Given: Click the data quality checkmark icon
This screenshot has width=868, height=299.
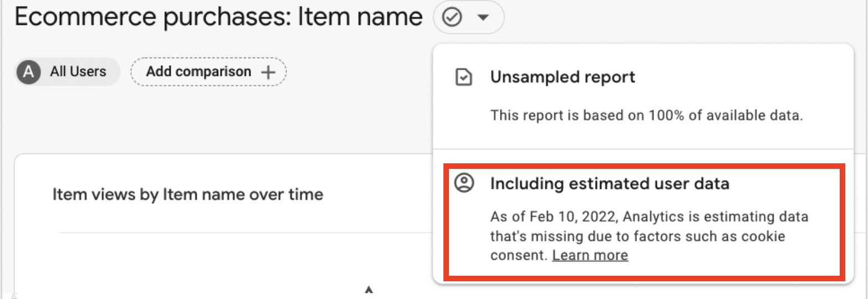Looking at the screenshot, I should coord(452,18).
